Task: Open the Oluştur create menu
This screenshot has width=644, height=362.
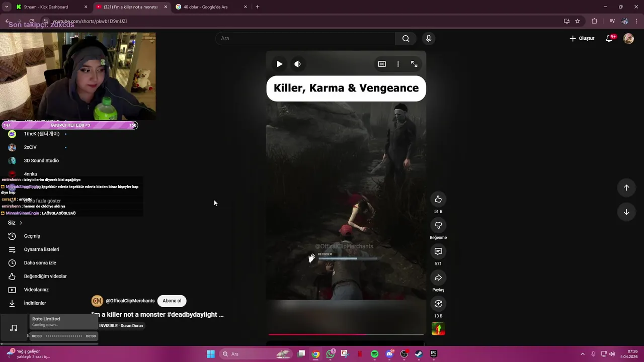Action: (x=582, y=38)
